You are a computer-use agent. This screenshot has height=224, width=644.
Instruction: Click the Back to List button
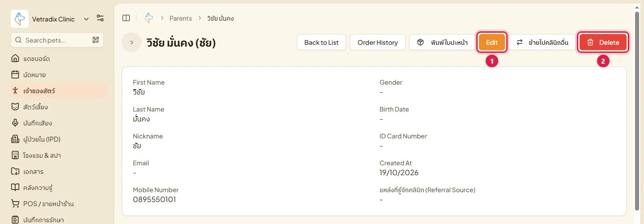pos(322,42)
